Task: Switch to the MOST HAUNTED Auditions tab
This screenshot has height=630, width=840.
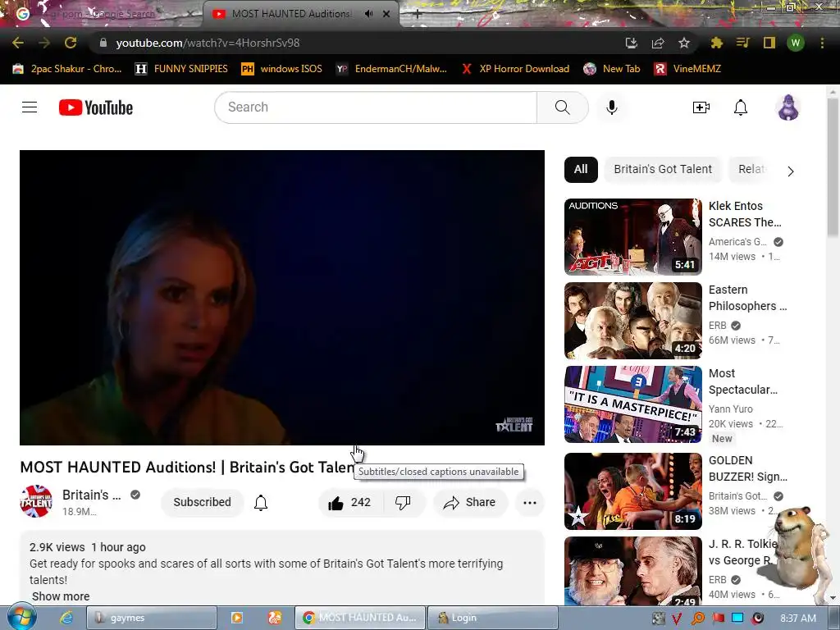Action: coord(292,14)
